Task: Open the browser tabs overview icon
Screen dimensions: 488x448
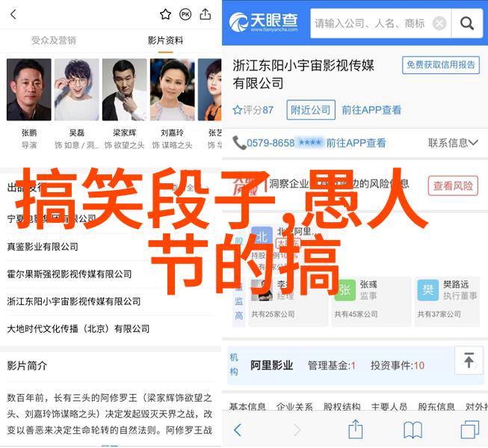Action: 469,429
